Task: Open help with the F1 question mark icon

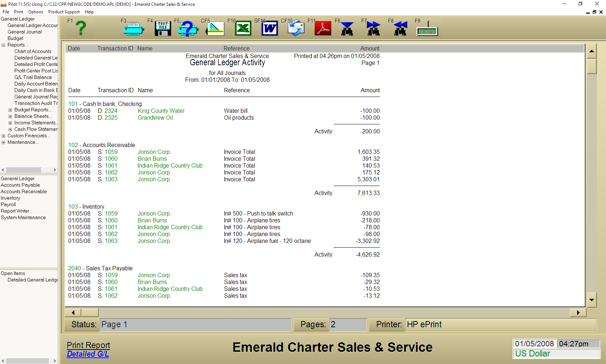Action: pos(81,28)
